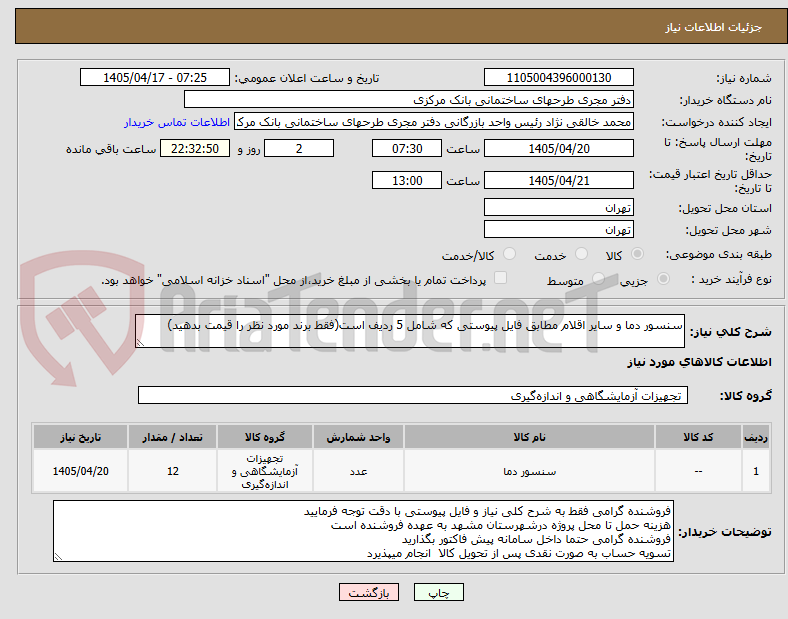Click the request creator name field
Image resolution: width=788 pixels, height=619 pixels.
pos(434,122)
